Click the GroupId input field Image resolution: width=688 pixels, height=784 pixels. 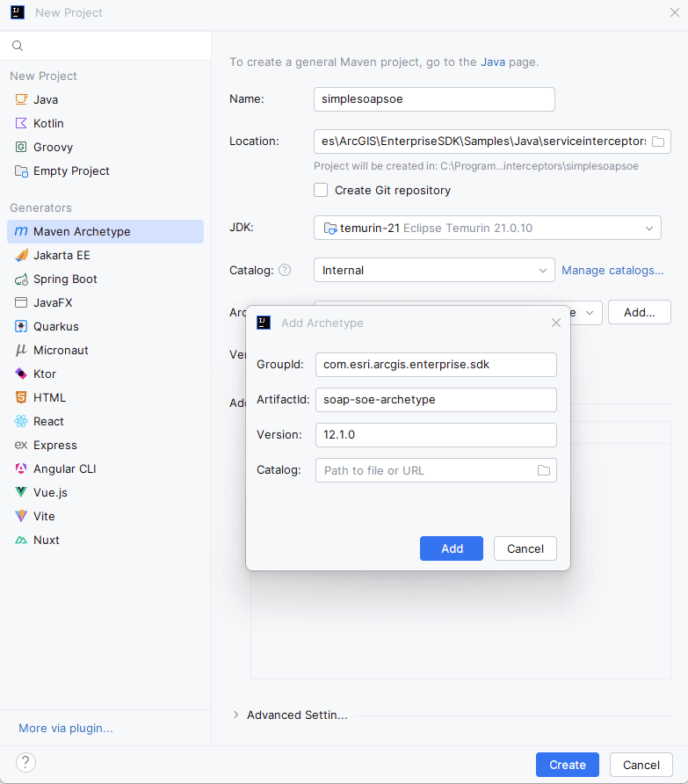(436, 365)
